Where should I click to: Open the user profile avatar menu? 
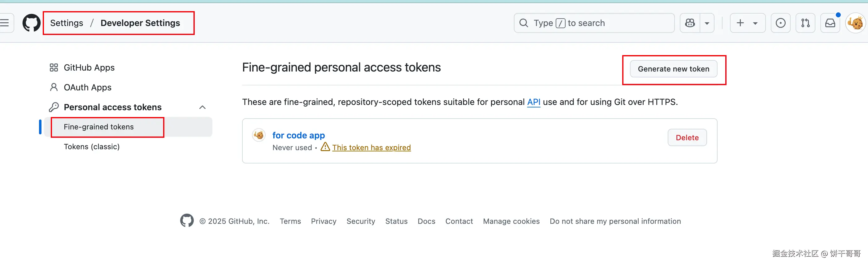(x=855, y=23)
